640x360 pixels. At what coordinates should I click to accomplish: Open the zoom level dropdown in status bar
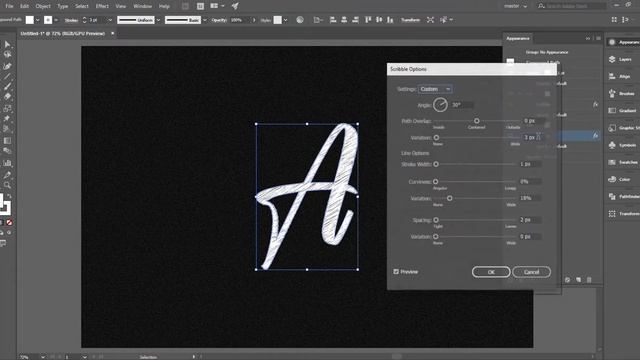point(43,357)
